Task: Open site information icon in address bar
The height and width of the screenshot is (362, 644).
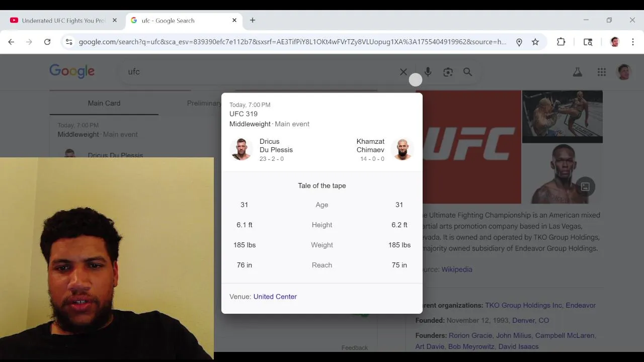Action: point(69,42)
